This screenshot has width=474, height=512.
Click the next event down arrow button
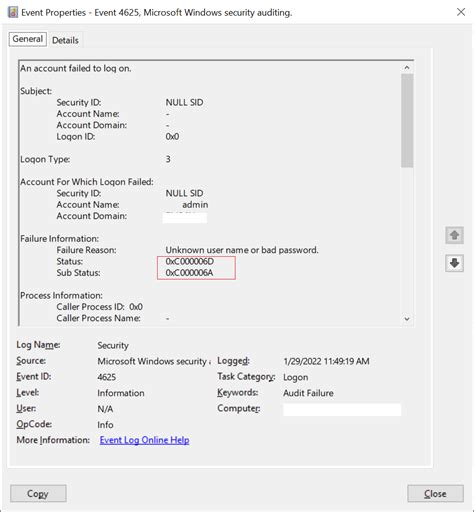(454, 263)
